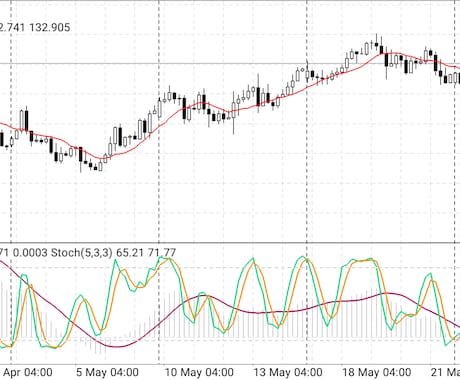Image resolution: width=460 pixels, height=380 pixels.
Task: Click the 65.21 stochastic value
Action: (130, 253)
